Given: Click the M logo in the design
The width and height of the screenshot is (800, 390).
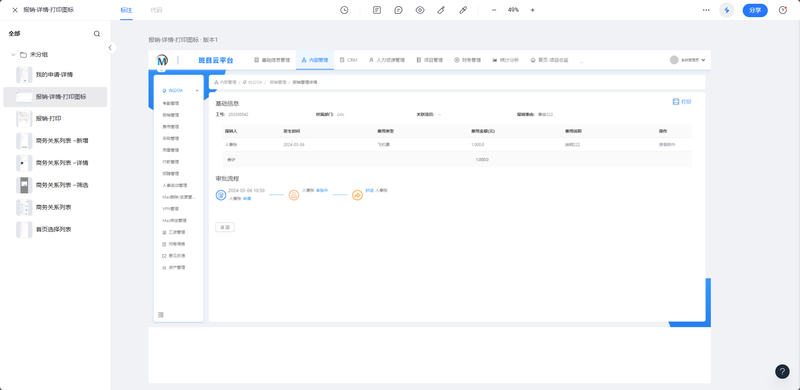Looking at the screenshot, I should pyautogui.click(x=162, y=60).
